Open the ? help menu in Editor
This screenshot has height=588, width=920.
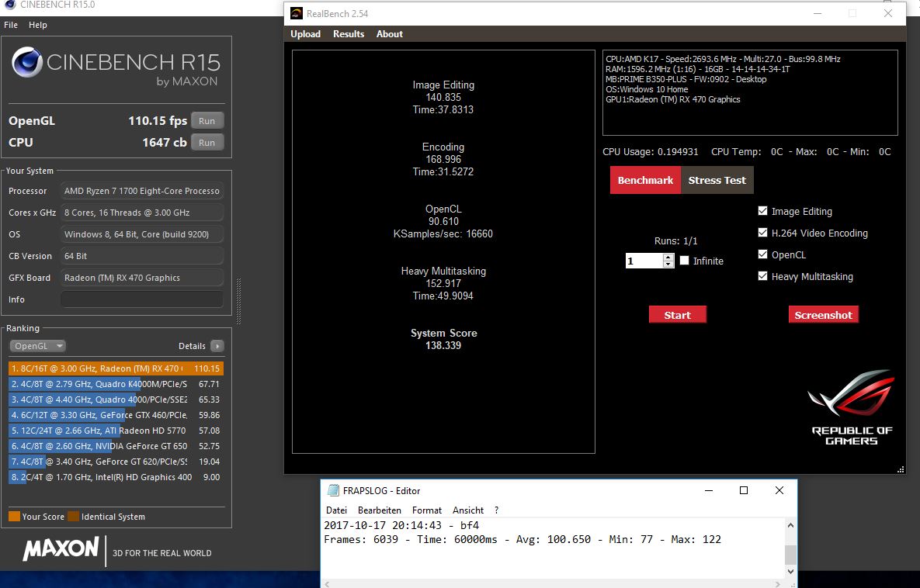point(496,510)
